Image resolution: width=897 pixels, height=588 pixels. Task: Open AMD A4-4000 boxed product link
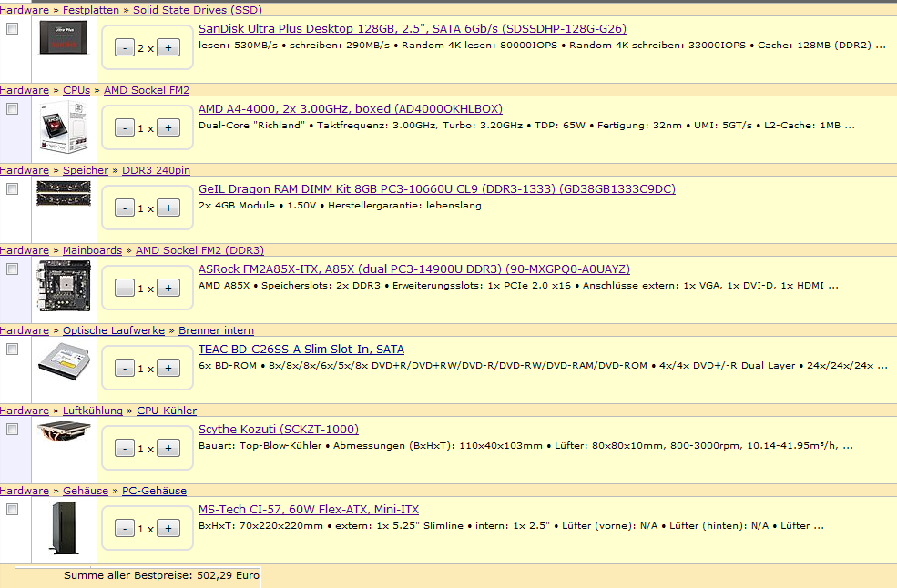(x=351, y=108)
